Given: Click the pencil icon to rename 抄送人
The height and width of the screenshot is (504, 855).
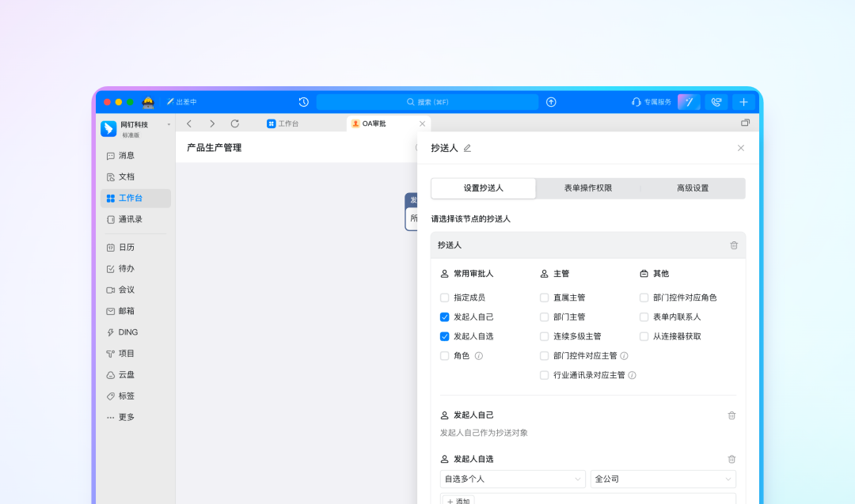Looking at the screenshot, I should (467, 148).
